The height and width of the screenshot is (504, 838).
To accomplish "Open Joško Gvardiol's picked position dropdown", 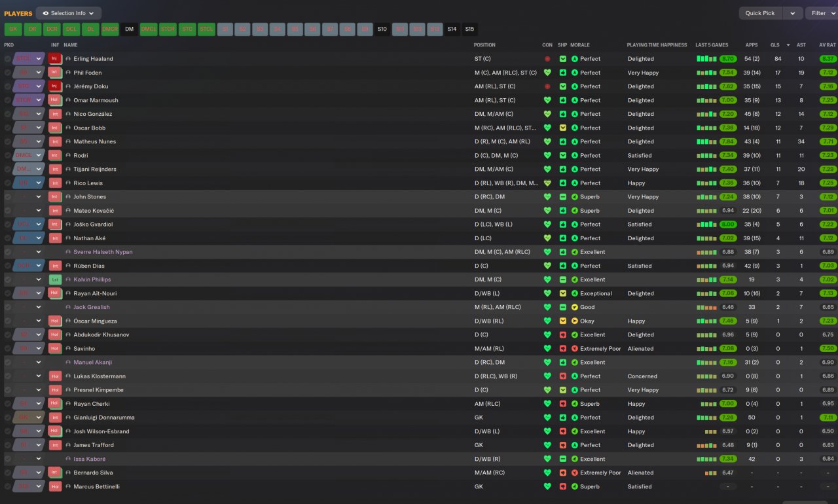I will [29, 225].
